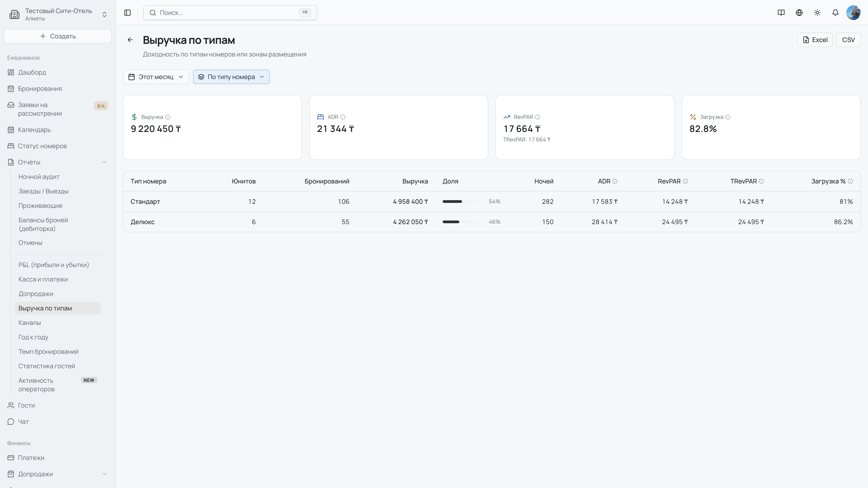868x488 pixels.
Task: Click the Гости people icon
Action: point(11,405)
